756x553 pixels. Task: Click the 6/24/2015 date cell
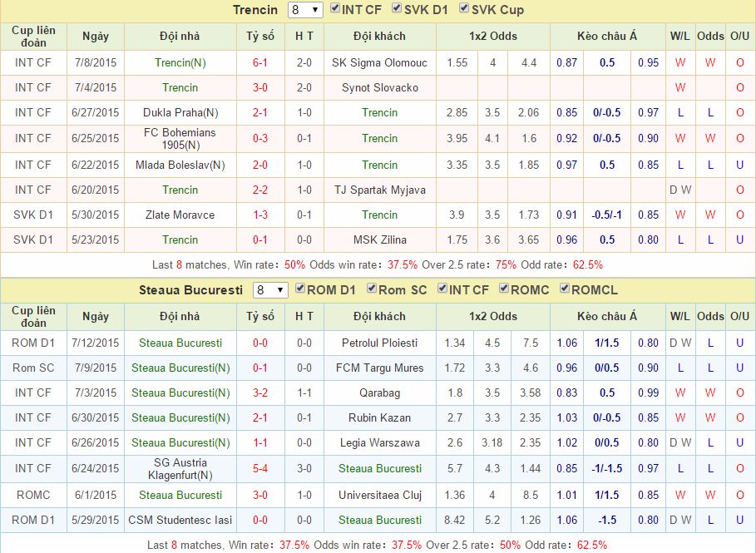click(x=96, y=469)
